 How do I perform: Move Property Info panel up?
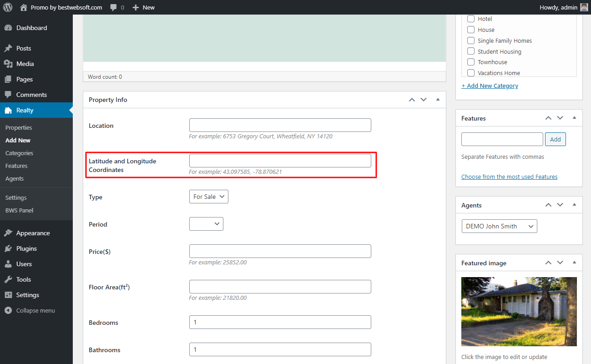coord(412,100)
